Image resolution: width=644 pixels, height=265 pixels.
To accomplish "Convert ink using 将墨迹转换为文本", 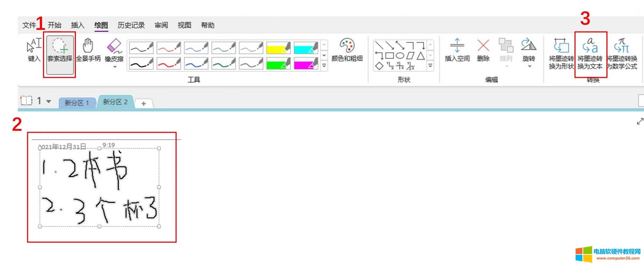I will click(590, 52).
